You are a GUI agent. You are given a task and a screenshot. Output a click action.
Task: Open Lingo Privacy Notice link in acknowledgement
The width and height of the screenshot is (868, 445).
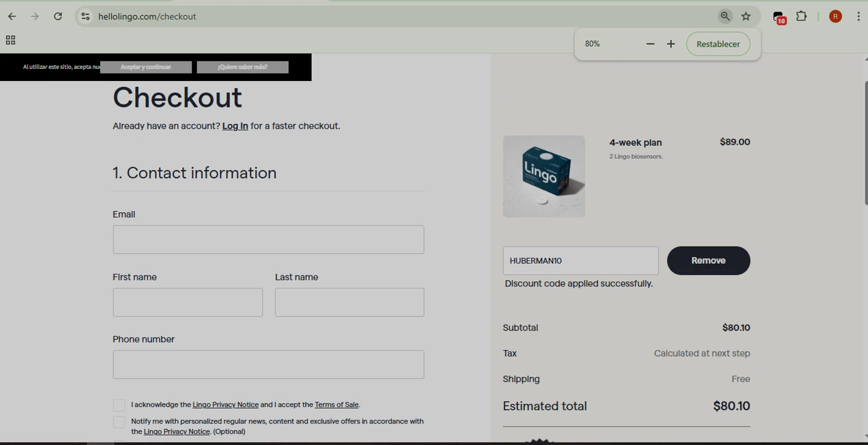click(x=226, y=405)
